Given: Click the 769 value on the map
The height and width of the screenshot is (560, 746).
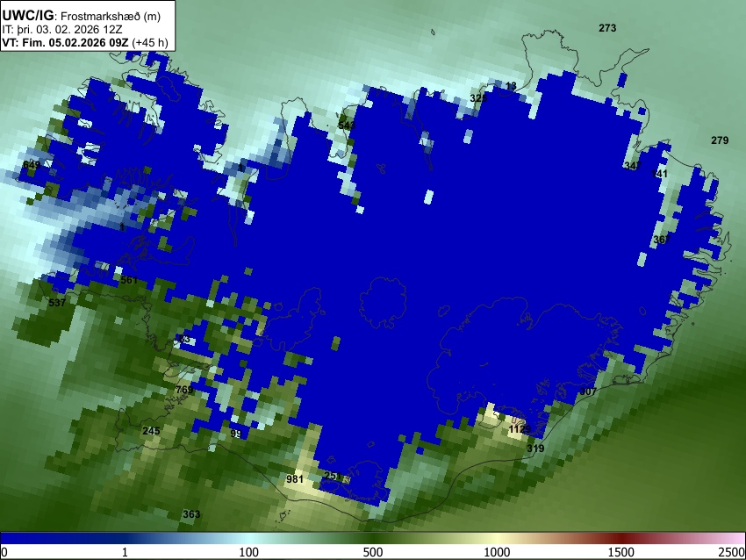Looking at the screenshot, I should point(184,390).
